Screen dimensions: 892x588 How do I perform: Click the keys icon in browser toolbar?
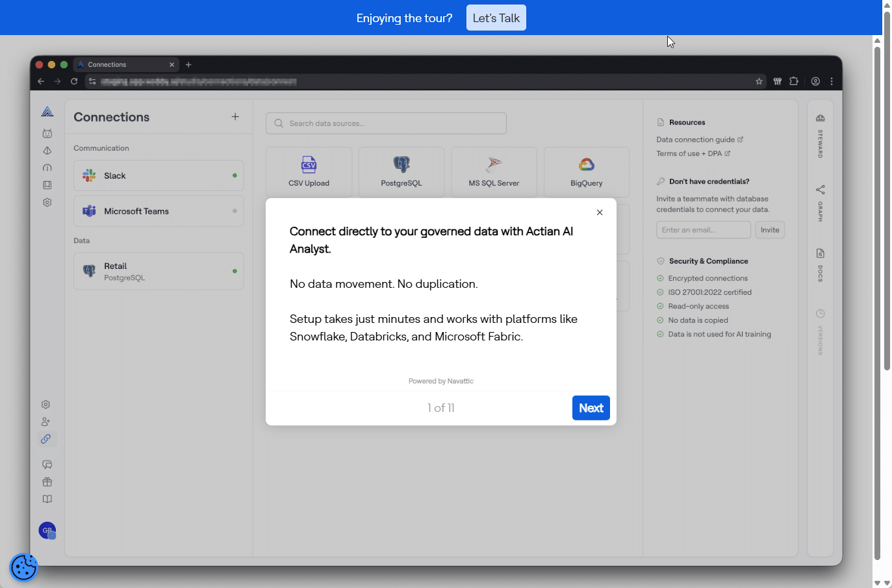(x=777, y=81)
